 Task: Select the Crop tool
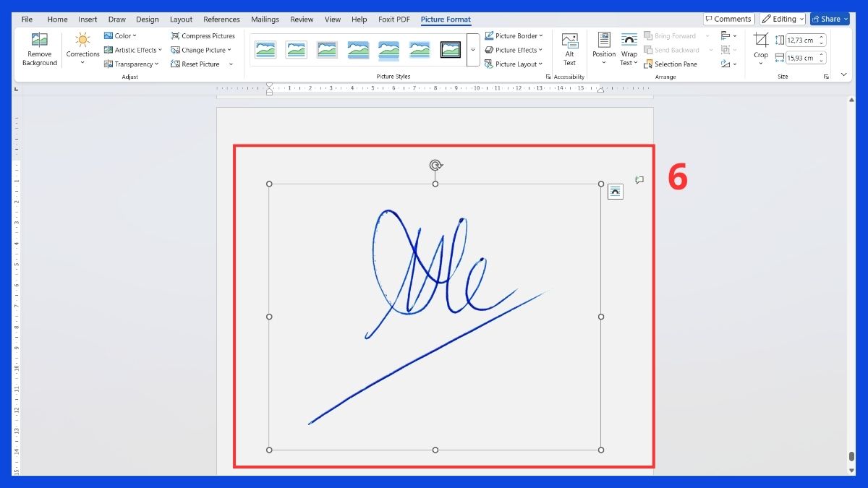761,42
